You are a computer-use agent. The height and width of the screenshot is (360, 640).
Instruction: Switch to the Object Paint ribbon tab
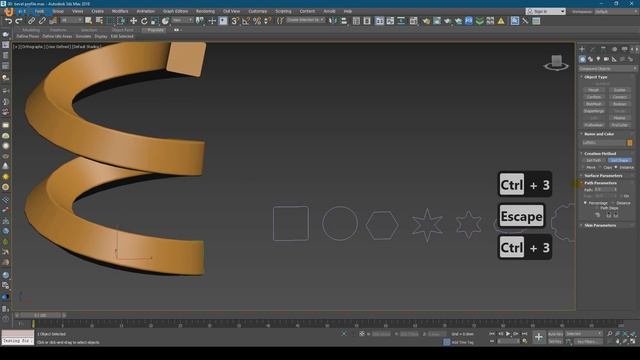point(122,30)
